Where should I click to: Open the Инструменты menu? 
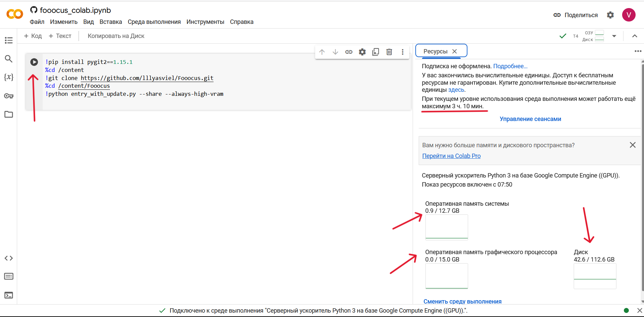click(205, 22)
